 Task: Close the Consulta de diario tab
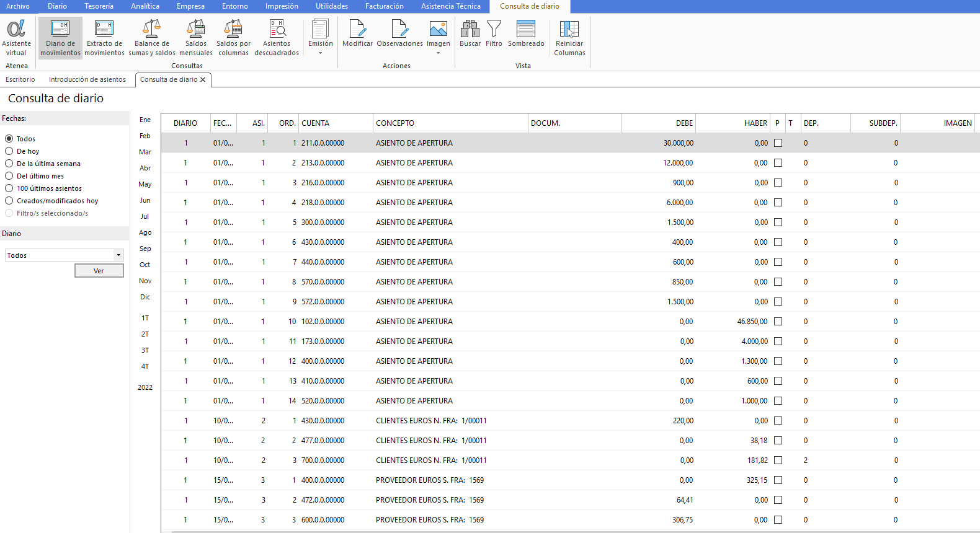click(x=203, y=79)
